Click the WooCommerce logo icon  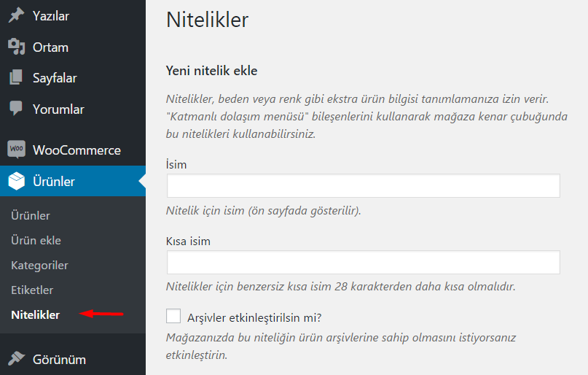(17, 150)
